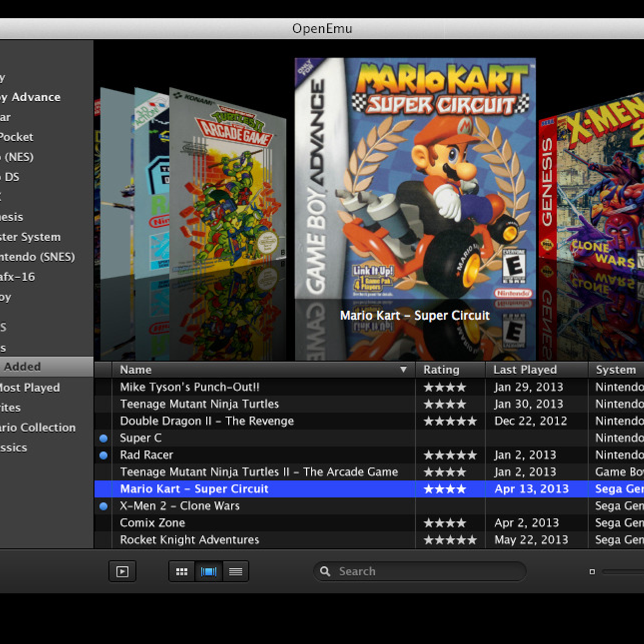Sort by System column header
This screenshot has height=644, width=644.
click(x=616, y=369)
